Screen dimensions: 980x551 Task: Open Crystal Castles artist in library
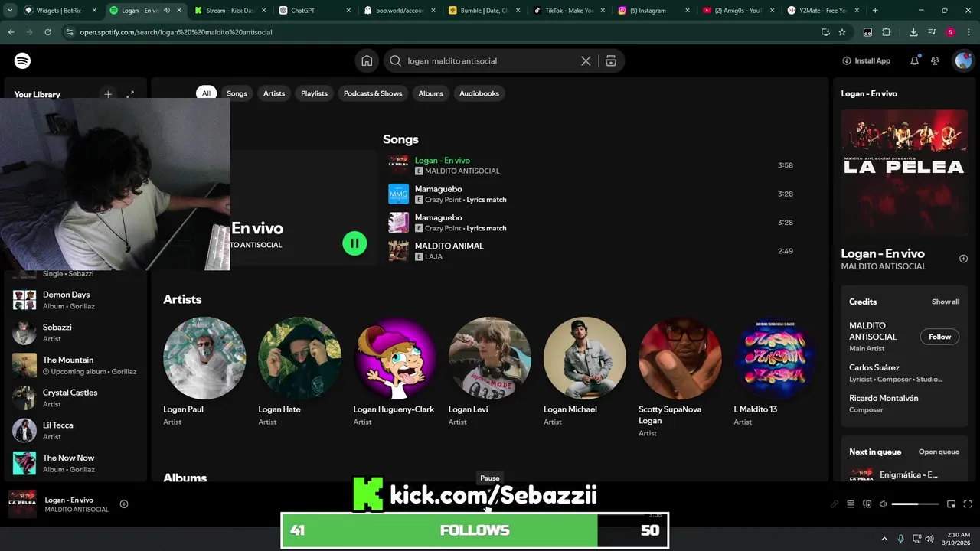75,398
